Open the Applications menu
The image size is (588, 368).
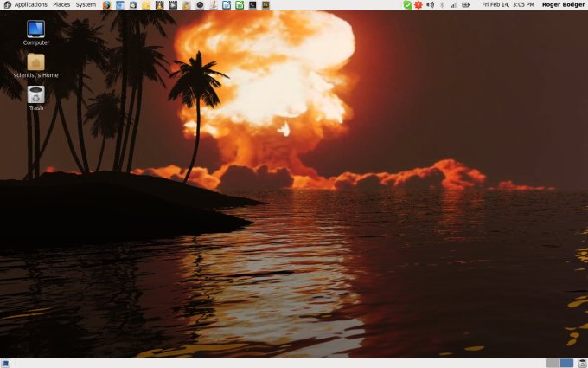click(x=31, y=5)
